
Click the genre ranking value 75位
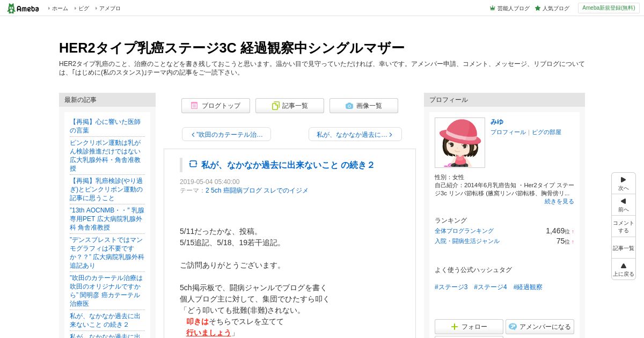coord(563,241)
